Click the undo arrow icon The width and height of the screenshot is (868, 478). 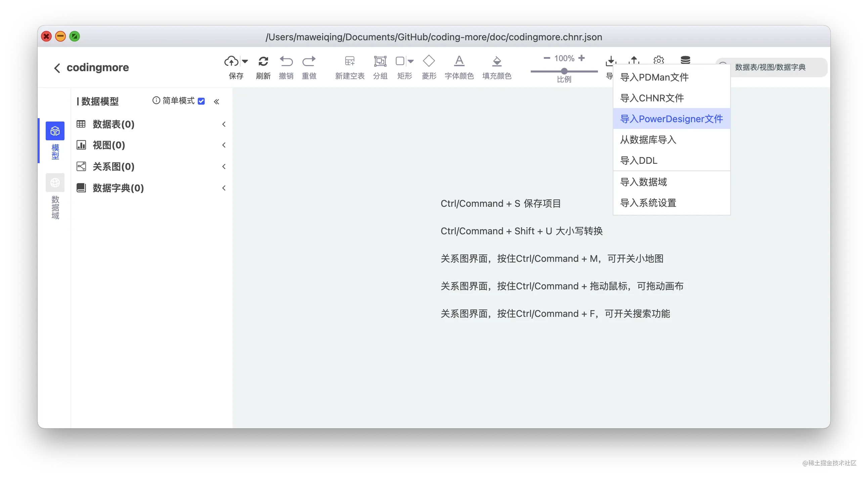[x=286, y=61]
